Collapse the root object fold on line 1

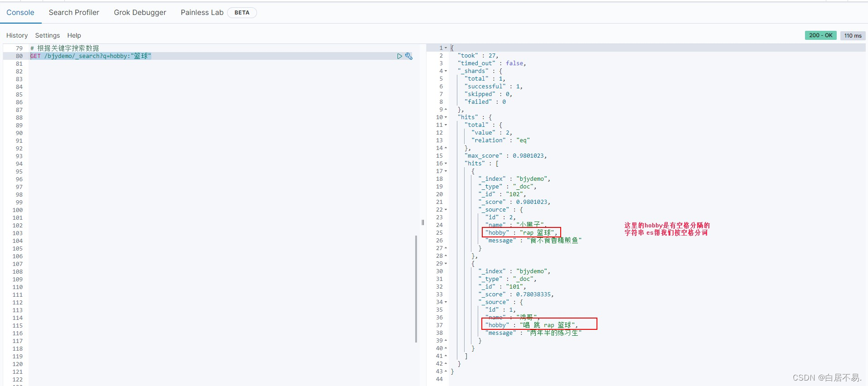point(446,48)
